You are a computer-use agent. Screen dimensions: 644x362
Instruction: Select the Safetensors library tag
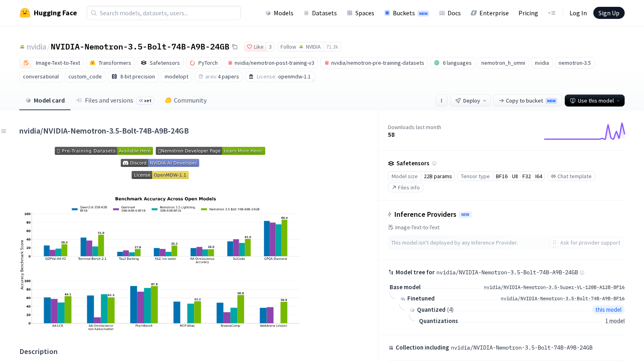[x=160, y=63]
